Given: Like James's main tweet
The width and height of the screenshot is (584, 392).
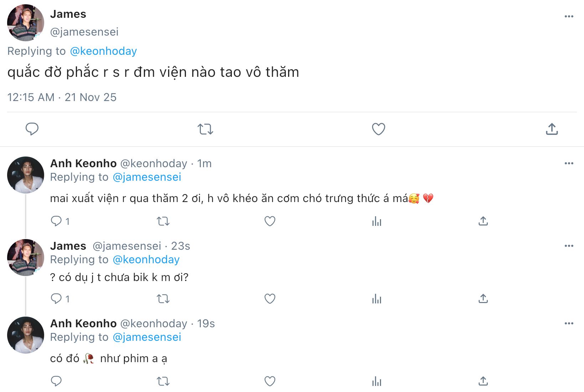Looking at the screenshot, I should click(x=378, y=129).
